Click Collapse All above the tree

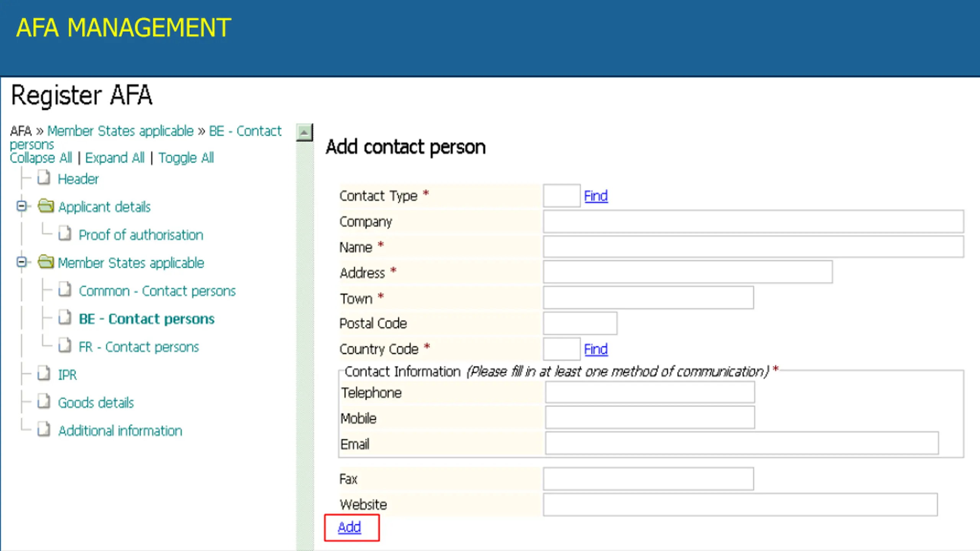point(41,158)
